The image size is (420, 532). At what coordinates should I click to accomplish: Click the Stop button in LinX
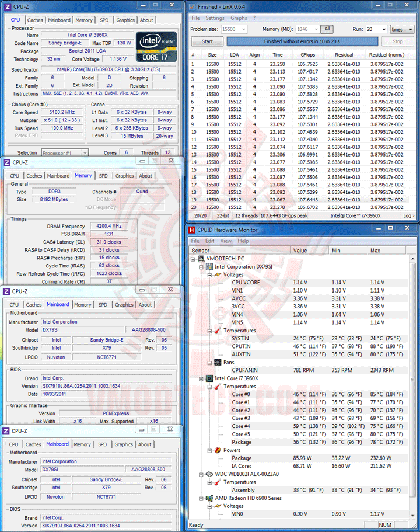[398, 41]
